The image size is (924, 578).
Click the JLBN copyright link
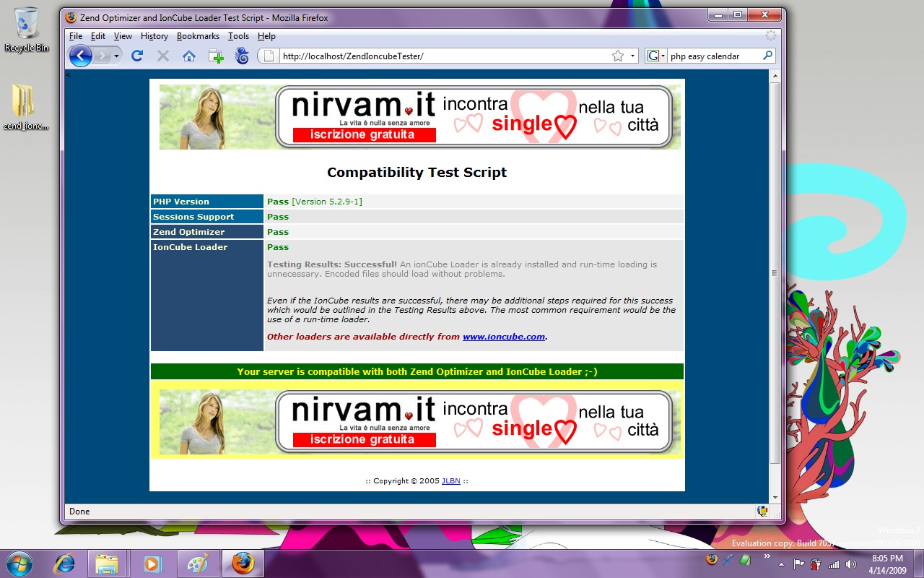click(x=450, y=481)
